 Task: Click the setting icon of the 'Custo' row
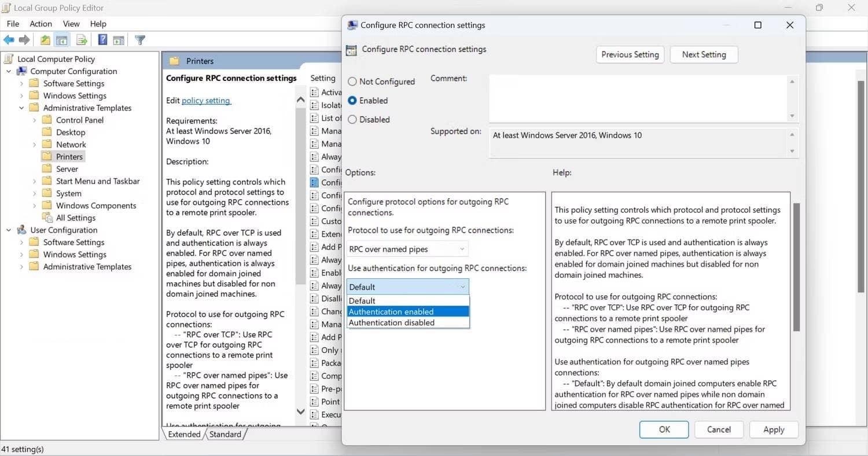click(314, 221)
